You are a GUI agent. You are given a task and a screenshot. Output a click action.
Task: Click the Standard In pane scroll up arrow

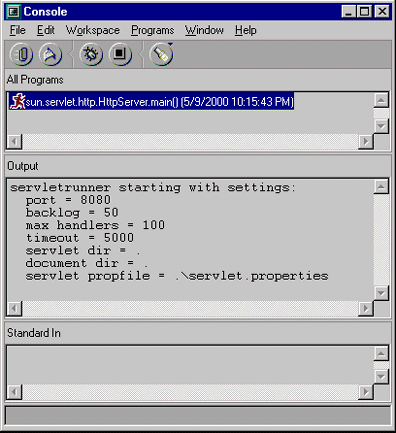pyautogui.click(x=381, y=353)
